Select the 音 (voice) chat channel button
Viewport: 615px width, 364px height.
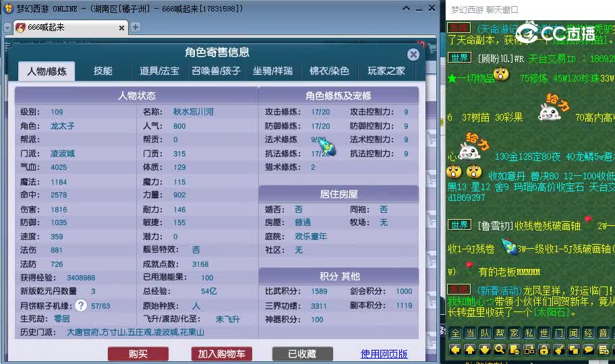(604, 333)
